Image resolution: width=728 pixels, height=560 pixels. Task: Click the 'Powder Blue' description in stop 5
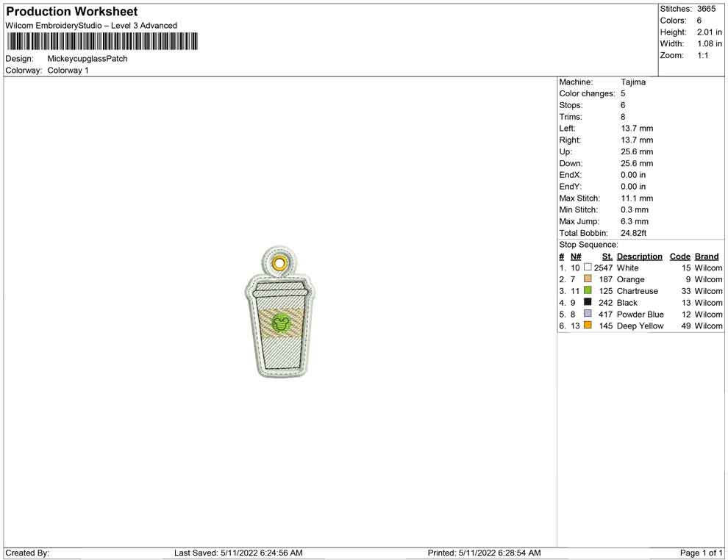(640, 314)
